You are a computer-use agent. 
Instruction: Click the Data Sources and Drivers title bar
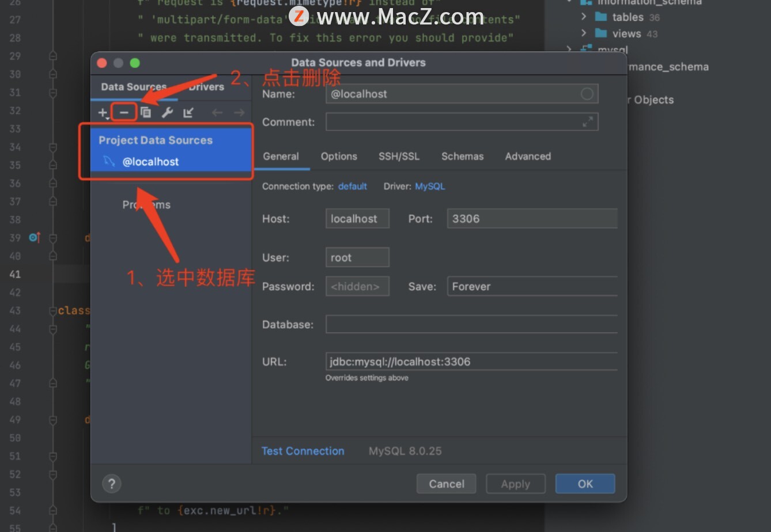click(358, 63)
